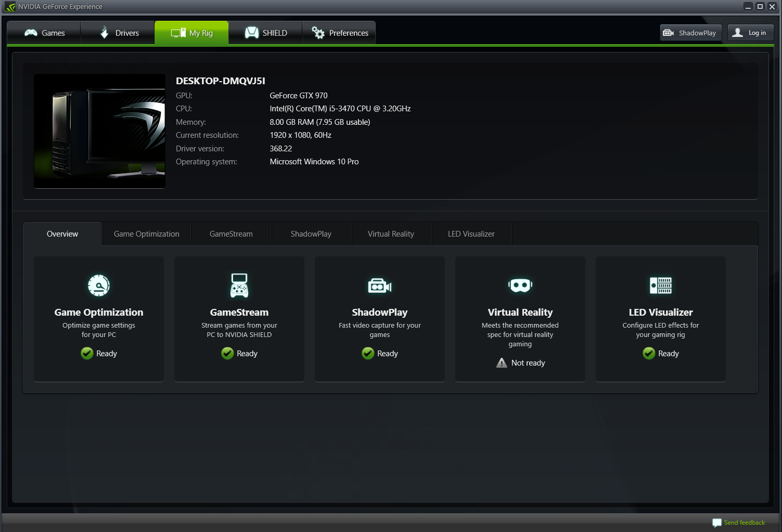Click the NVIDIA rig thumbnail image
Screen dimensions: 782x532
pyautogui.click(x=99, y=131)
